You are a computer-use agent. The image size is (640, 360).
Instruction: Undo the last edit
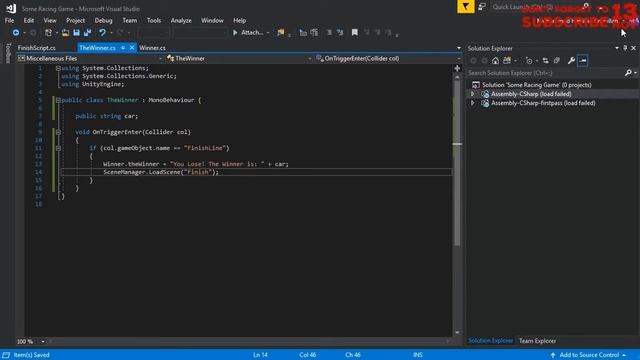tap(102, 33)
